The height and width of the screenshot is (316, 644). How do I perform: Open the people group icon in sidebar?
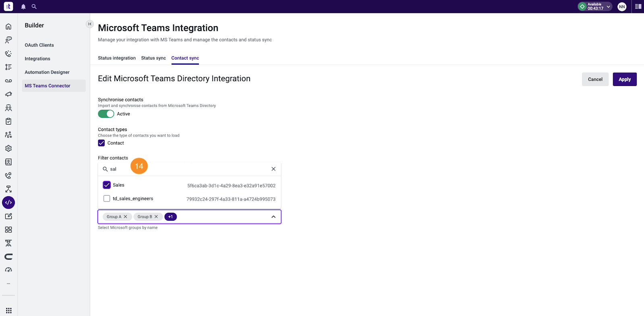pos(8,108)
